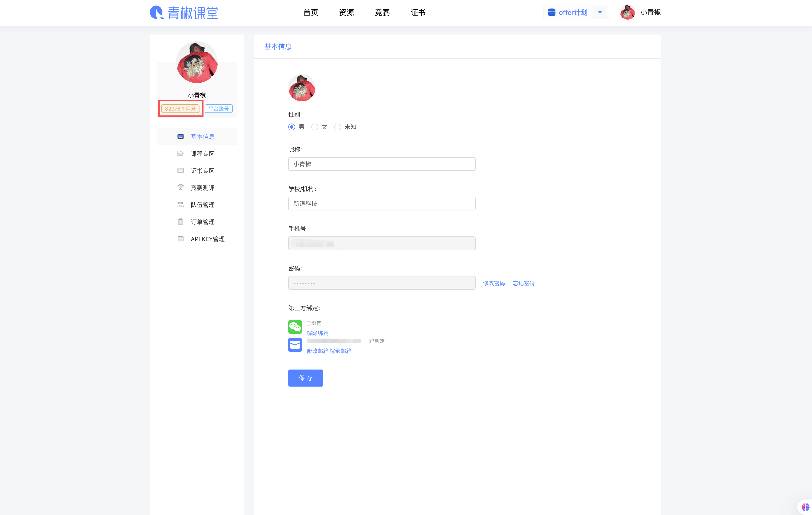
Task: Click the email envelope icon
Action: point(295,345)
